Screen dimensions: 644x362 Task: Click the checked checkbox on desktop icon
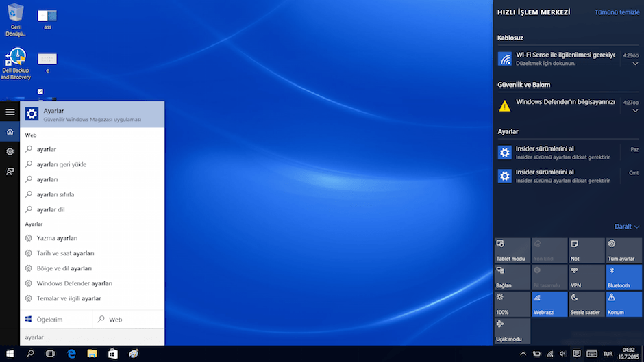pos(40,92)
